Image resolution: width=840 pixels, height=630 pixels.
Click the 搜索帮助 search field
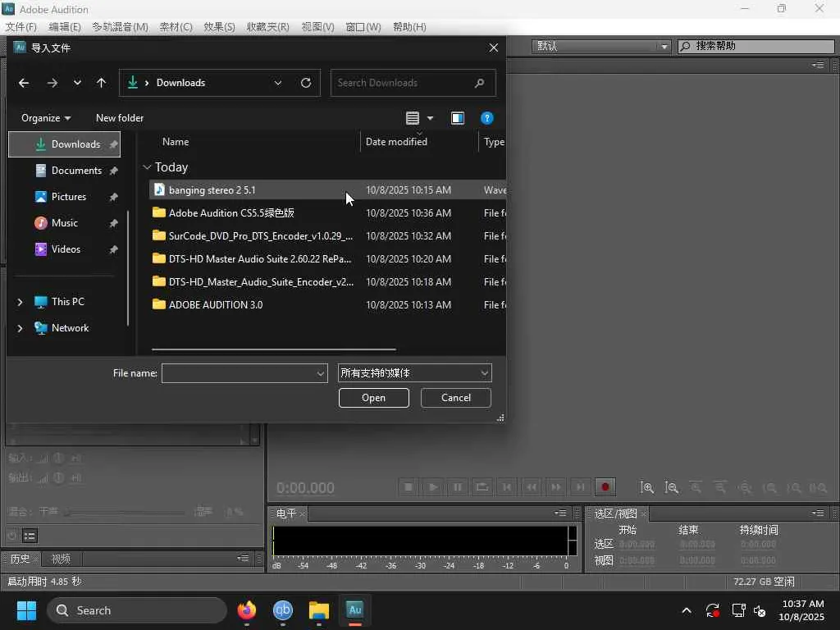[x=756, y=46]
